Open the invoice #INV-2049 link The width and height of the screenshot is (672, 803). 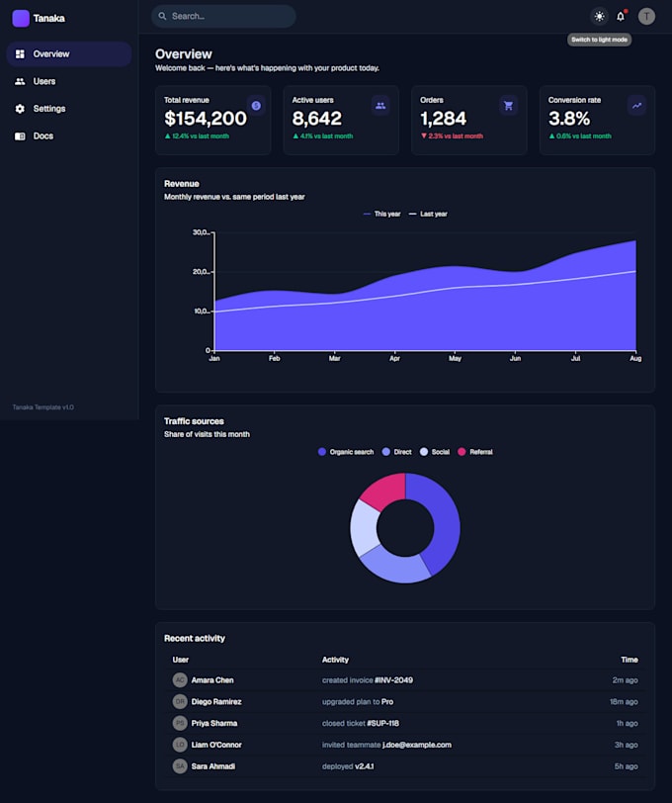coord(393,680)
